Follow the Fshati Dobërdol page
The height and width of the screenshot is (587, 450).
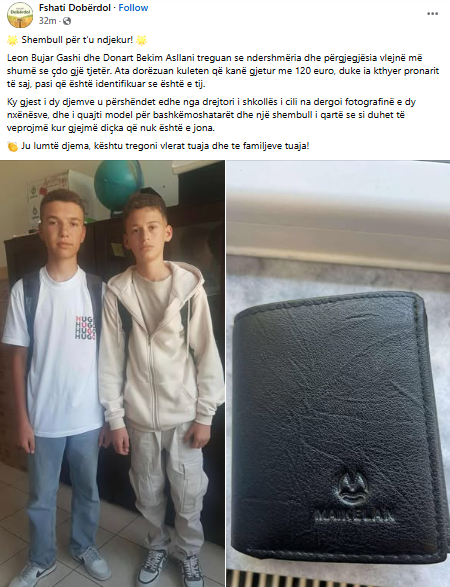[x=133, y=7]
